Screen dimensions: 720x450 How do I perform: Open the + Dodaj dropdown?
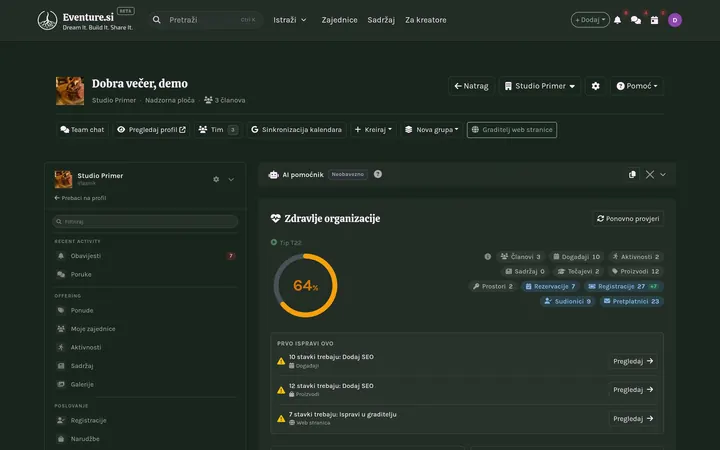(590, 20)
